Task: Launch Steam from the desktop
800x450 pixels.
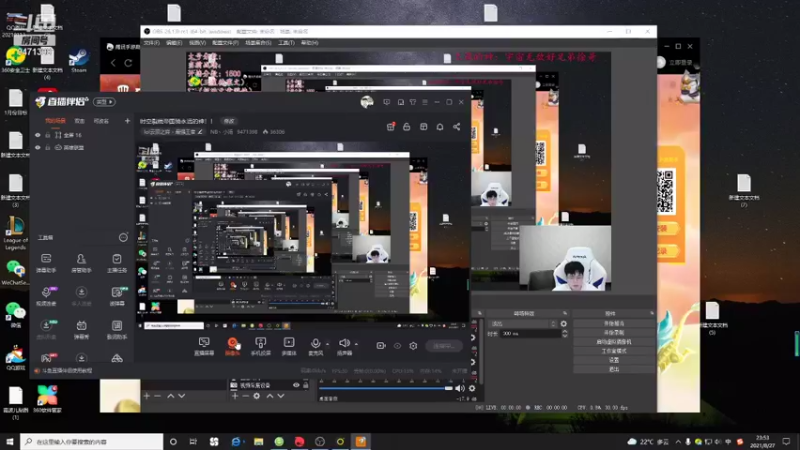Action: click(79, 60)
